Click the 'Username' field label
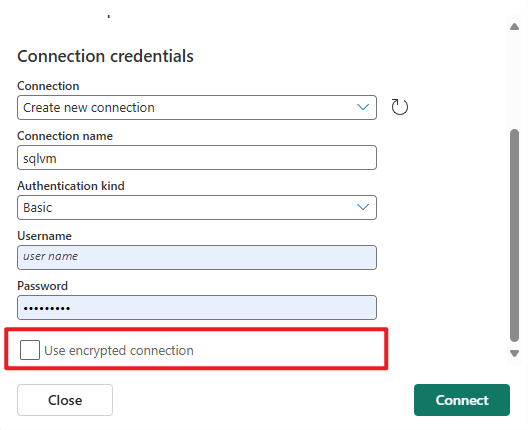This screenshot has width=528, height=430. 44,236
